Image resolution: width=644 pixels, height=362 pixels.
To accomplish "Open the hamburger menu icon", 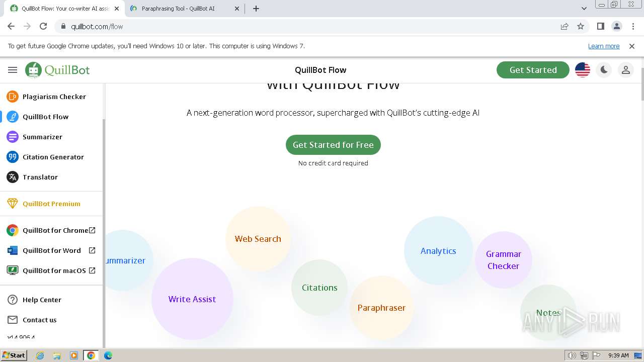I will pos(13,70).
